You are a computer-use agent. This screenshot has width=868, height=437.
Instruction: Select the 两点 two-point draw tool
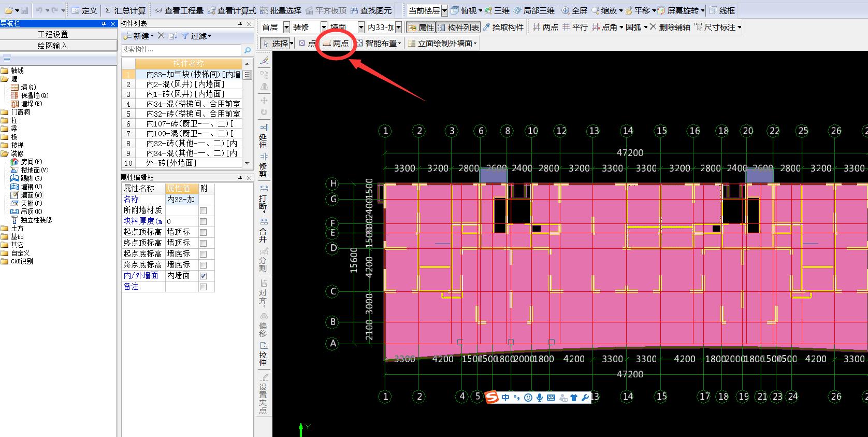tap(336, 44)
